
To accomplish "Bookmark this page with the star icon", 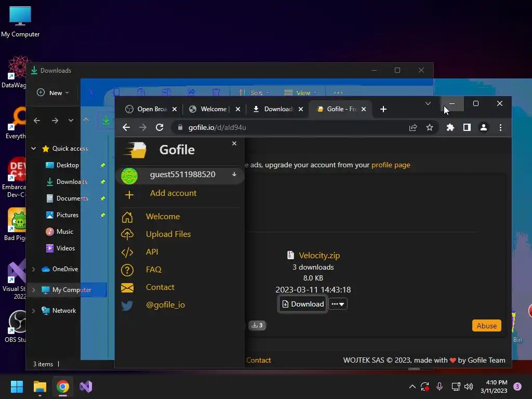I will (430, 128).
